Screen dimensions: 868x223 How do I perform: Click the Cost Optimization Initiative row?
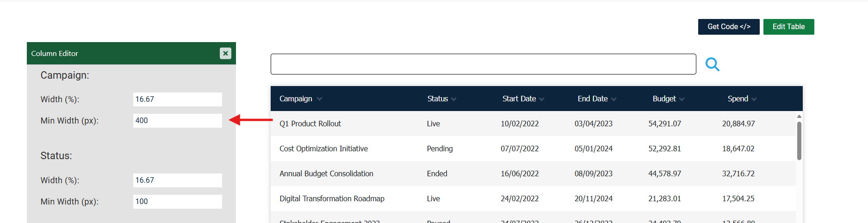pyautogui.click(x=323, y=149)
